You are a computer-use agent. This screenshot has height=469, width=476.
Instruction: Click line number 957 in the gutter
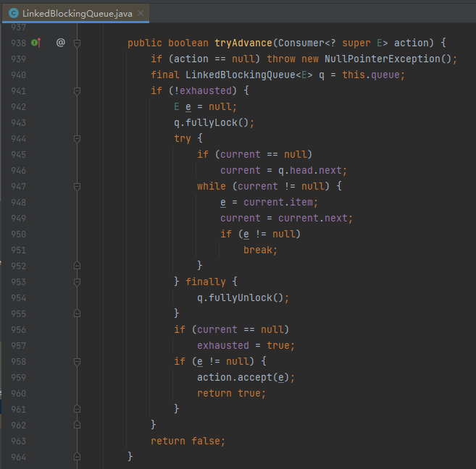pos(19,346)
